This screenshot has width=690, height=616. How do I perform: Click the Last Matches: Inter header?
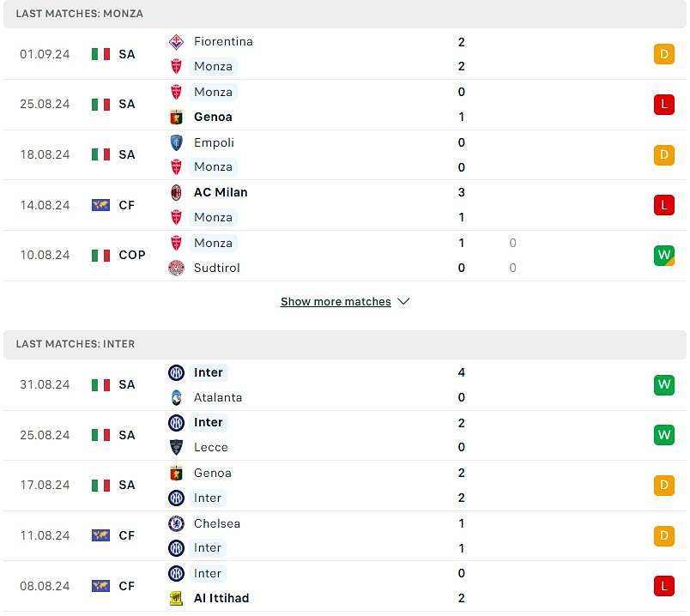[76, 344]
